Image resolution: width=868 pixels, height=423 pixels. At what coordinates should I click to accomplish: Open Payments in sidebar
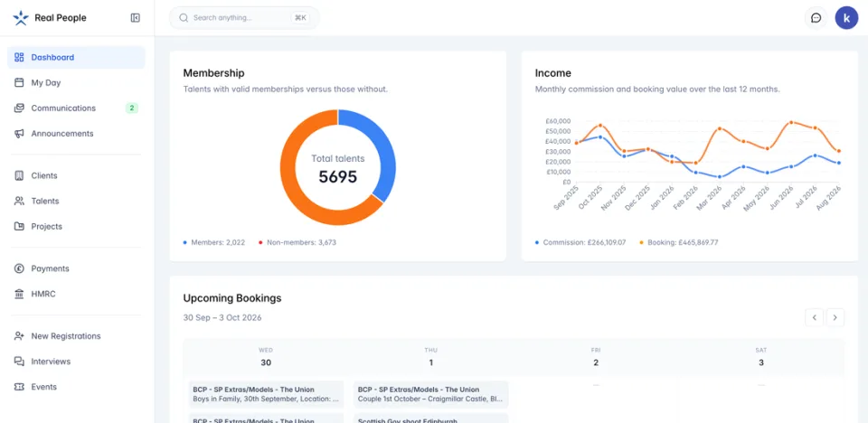click(76, 269)
